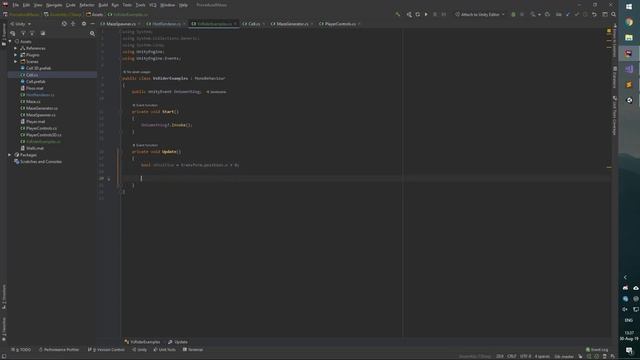
Task: Switch to the Cell.cs editor tab
Action: (x=253, y=24)
